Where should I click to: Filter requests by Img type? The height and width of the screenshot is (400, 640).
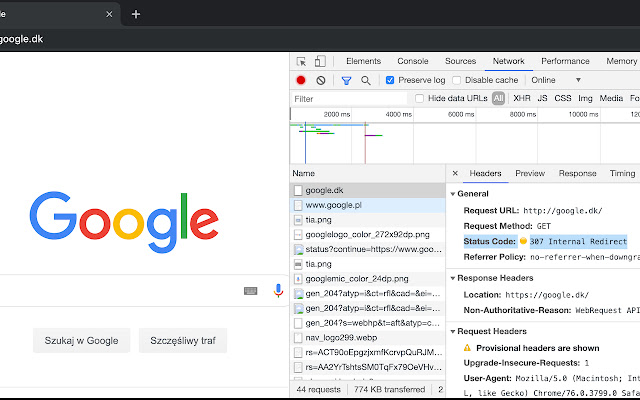[585, 98]
